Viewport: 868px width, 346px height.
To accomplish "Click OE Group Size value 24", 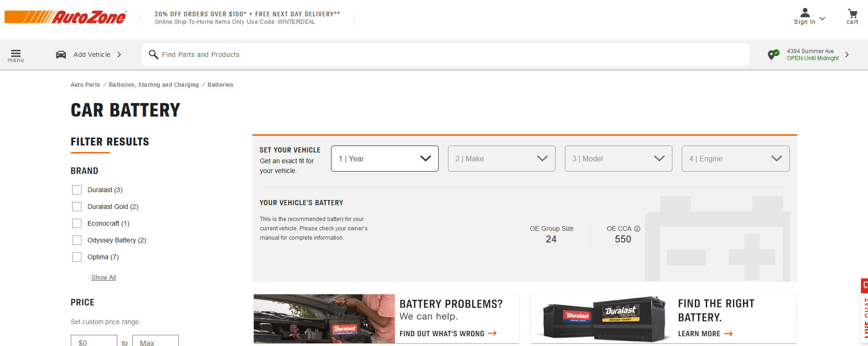I will point(551,239).
